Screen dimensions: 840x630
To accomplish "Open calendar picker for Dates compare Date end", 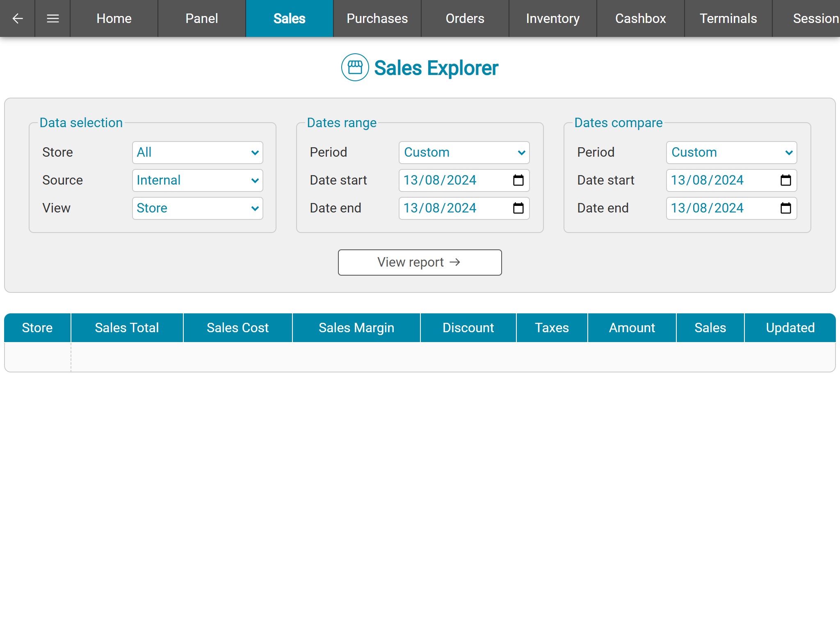I will coord(786,208).
